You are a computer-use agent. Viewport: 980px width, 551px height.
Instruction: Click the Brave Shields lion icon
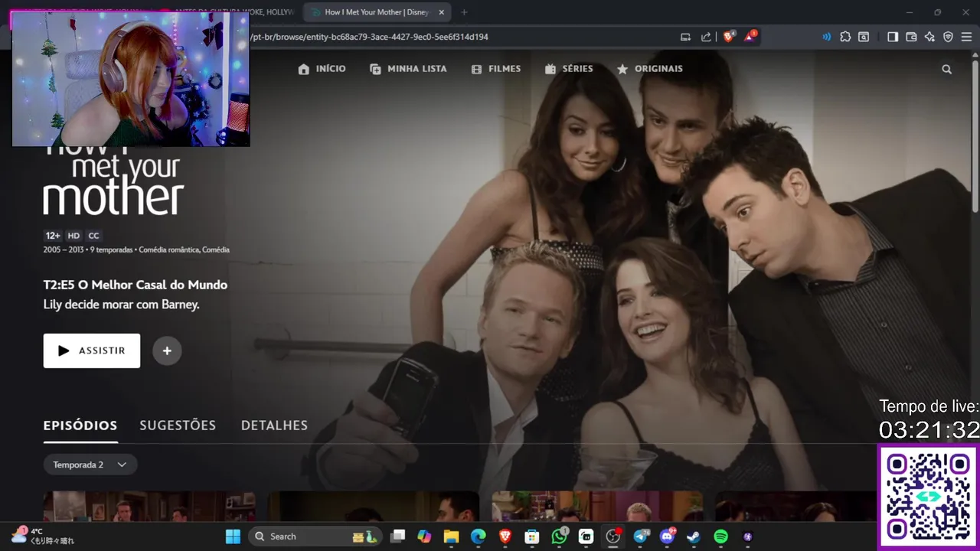tap(729, 36)
